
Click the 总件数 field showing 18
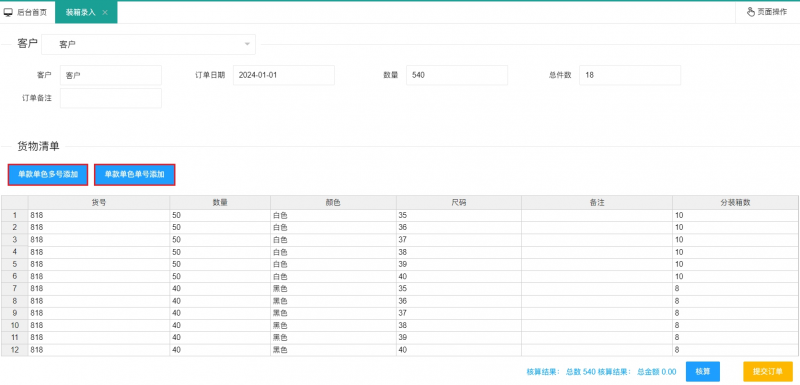[x=630, y=75]
